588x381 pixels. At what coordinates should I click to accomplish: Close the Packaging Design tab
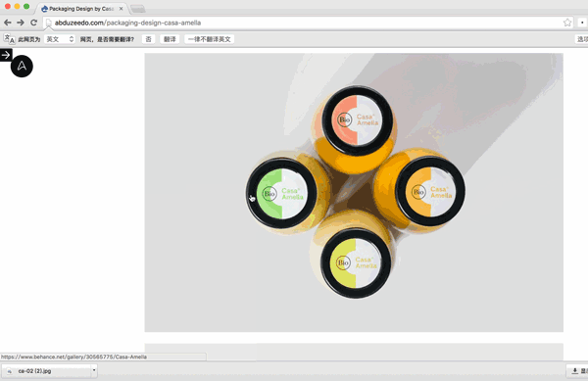point(121,9)
